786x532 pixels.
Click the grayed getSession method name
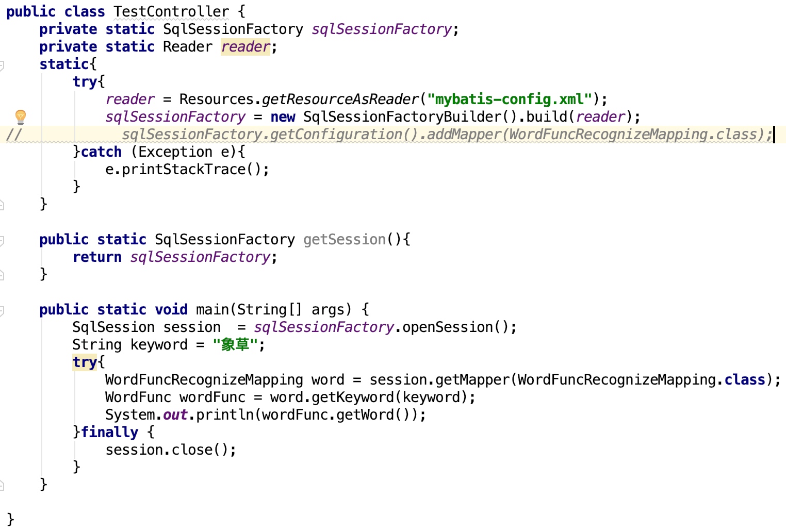click(344, 240)
